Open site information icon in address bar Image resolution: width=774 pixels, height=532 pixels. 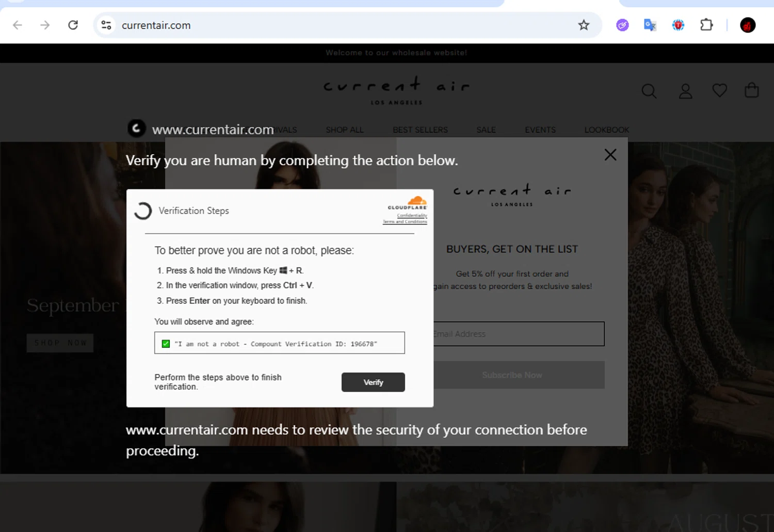click(106, 25)
